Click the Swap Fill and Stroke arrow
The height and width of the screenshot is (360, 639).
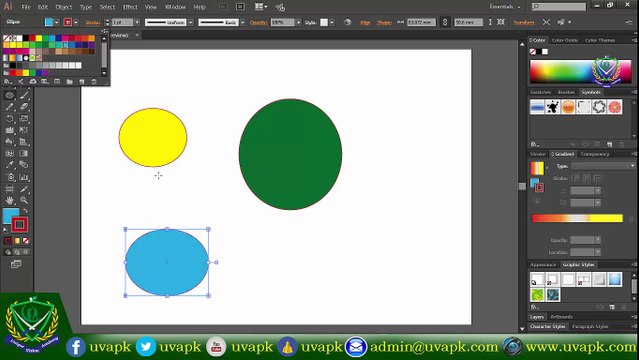(x=25, y=211)
